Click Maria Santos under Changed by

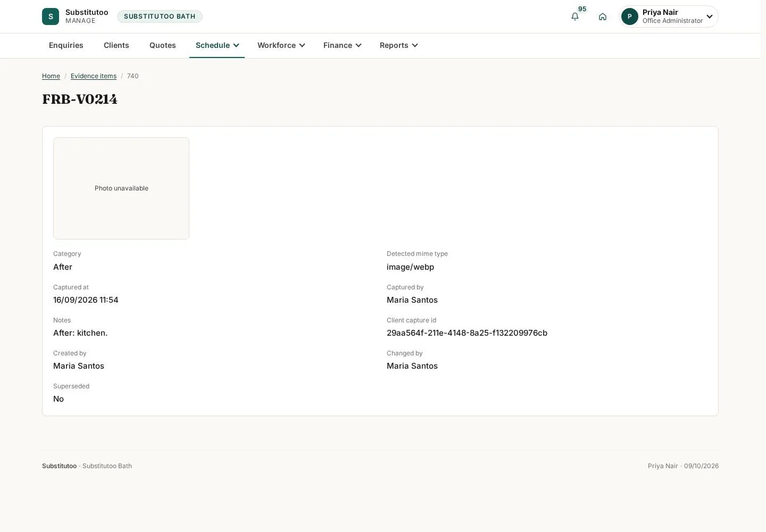click(412, 366)
